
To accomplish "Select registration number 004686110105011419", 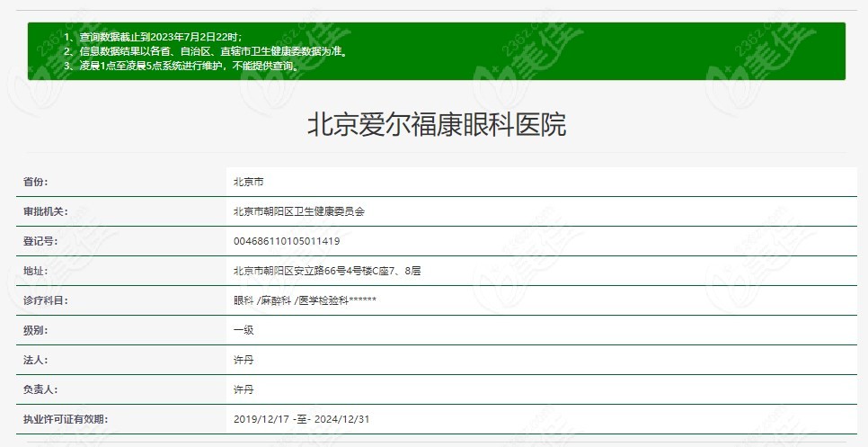I will coord(287,242).
